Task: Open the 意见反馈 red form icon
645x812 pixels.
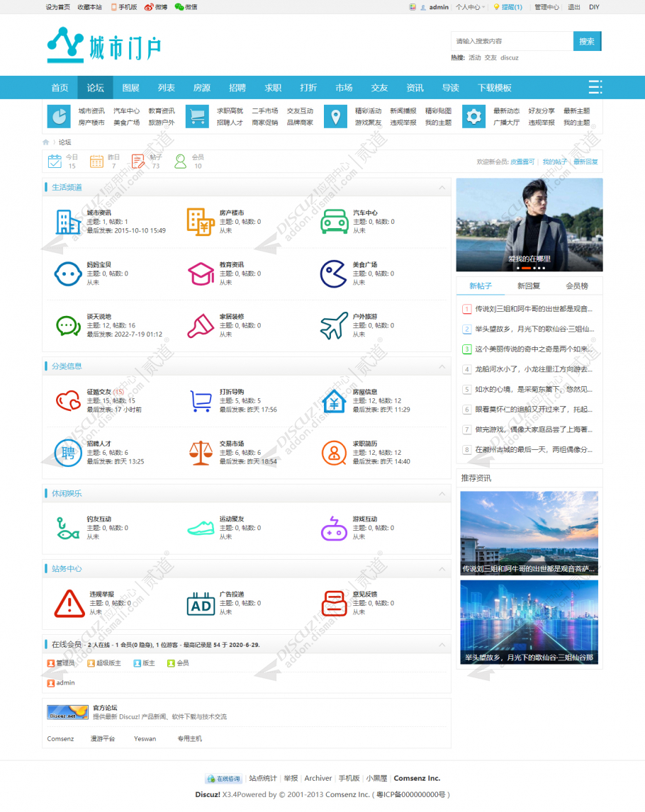Action: pos(334,603)
